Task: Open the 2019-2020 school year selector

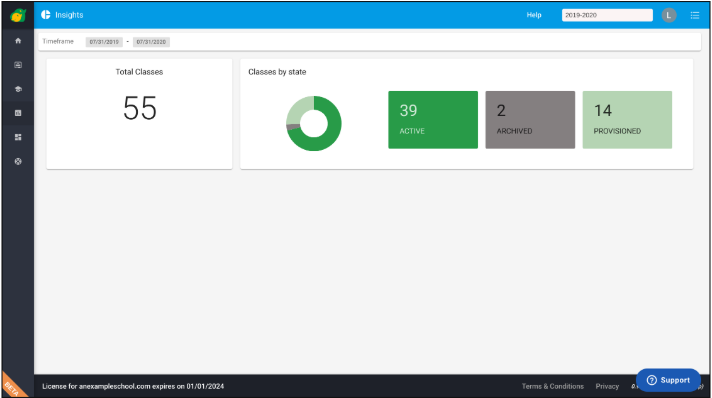Action: [x=607, y=15]
